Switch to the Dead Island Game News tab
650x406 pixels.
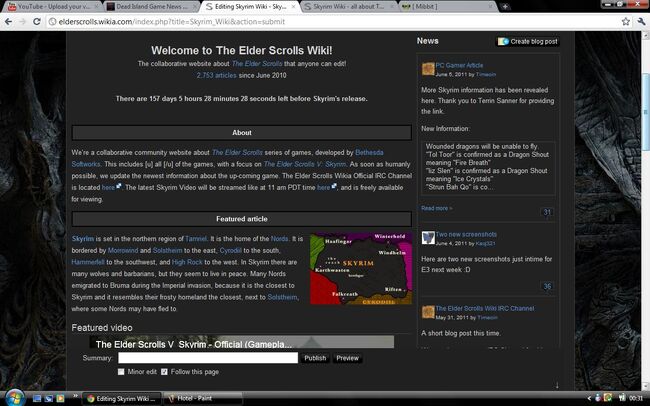[151, 7]
